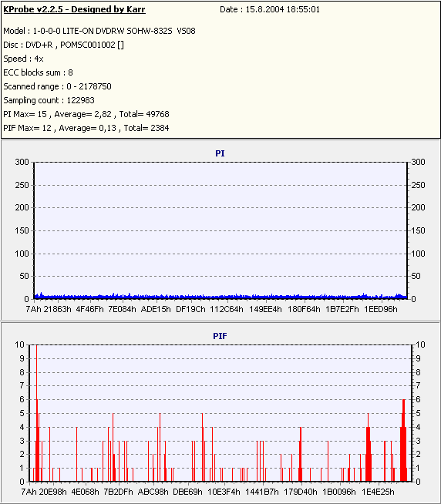Select the Model LITE-ON DVDRW SOHW-832S line
The width and height of the screenshot is (441, 504).
[99, 31]
